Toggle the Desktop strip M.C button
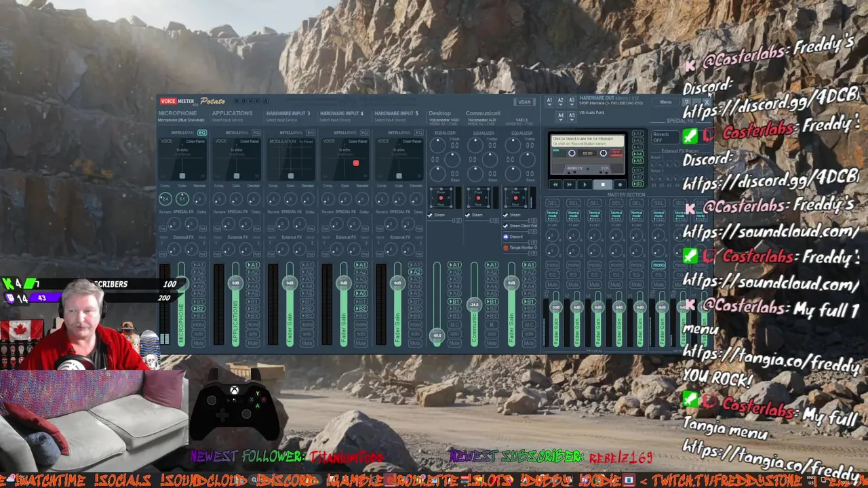Viewport: 868px width, 488px height. point(454,325)
